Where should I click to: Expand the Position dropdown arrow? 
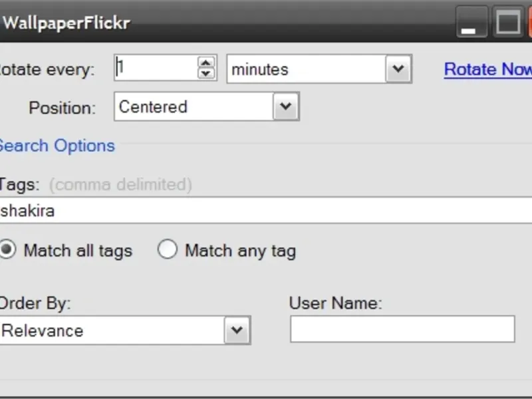point(285,107)
